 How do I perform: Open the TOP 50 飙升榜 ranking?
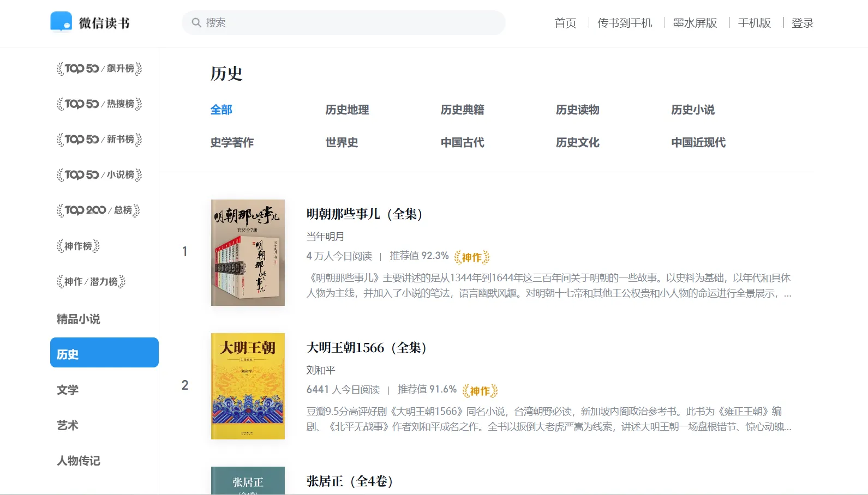[99, 69]
